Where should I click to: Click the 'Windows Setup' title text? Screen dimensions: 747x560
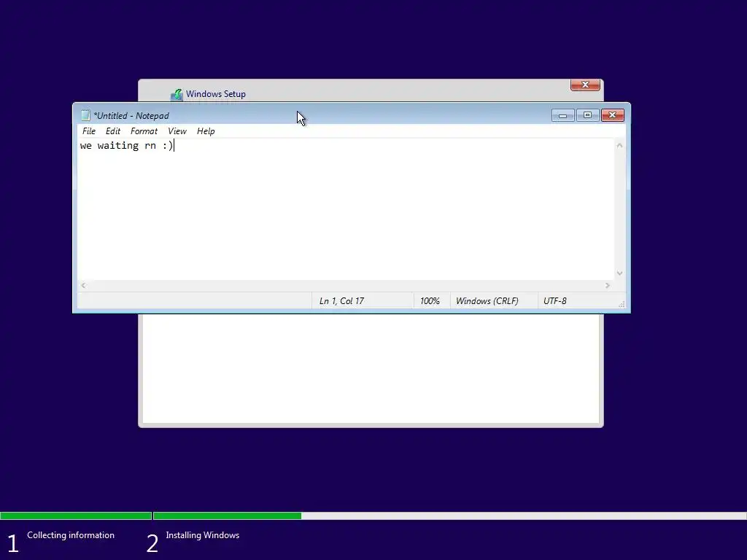[216, 94]
